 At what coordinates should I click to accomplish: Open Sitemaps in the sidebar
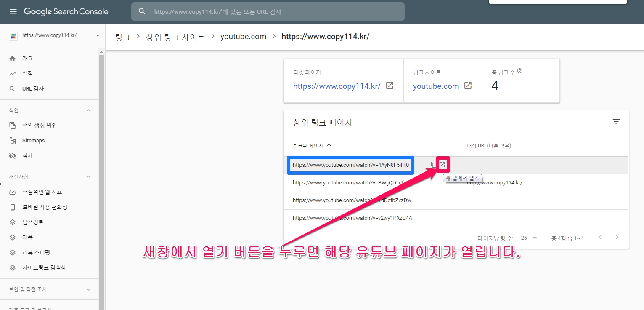tap(33, 141)
